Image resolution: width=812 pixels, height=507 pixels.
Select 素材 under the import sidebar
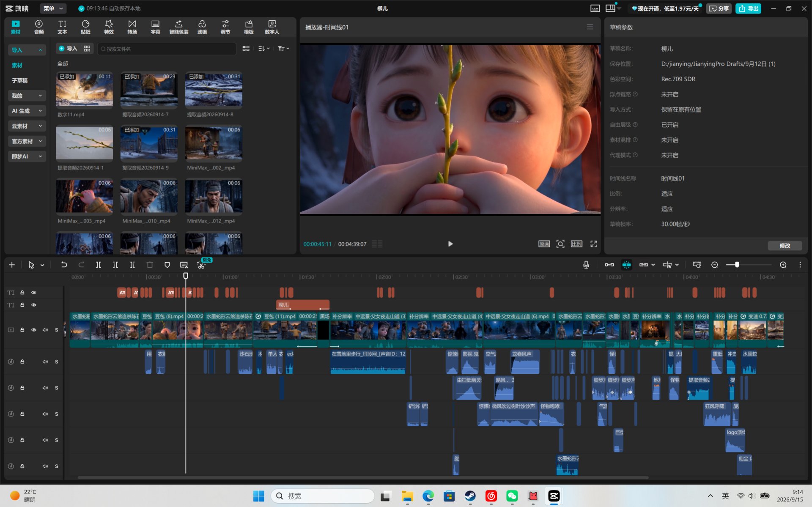click(x=17, y=66)
